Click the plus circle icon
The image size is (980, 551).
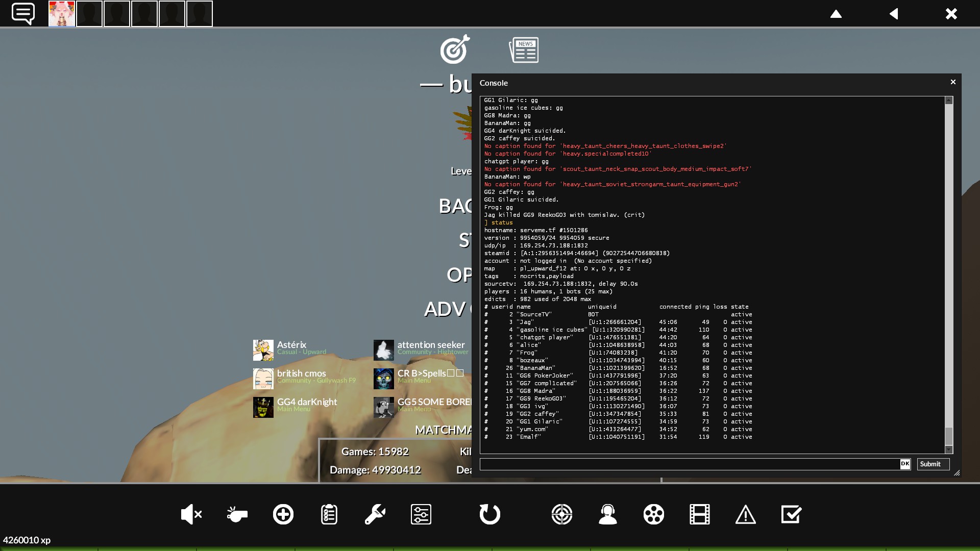(x=283, y=514)
